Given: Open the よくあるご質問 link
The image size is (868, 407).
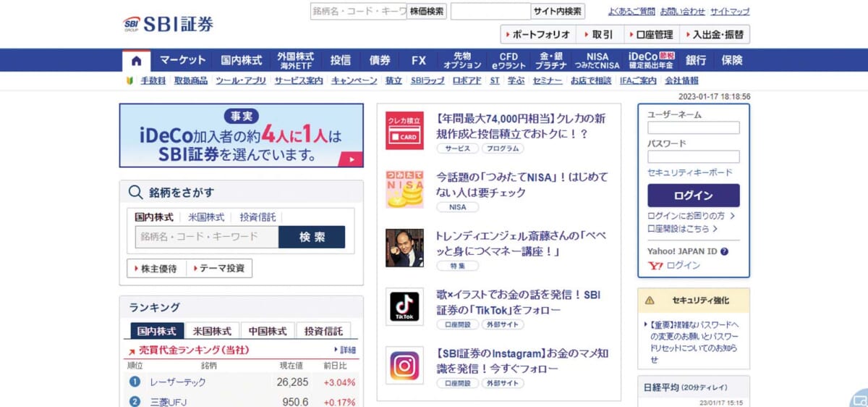Looking at the screenshot, I should pyautogui.click(x=631, y=11).
